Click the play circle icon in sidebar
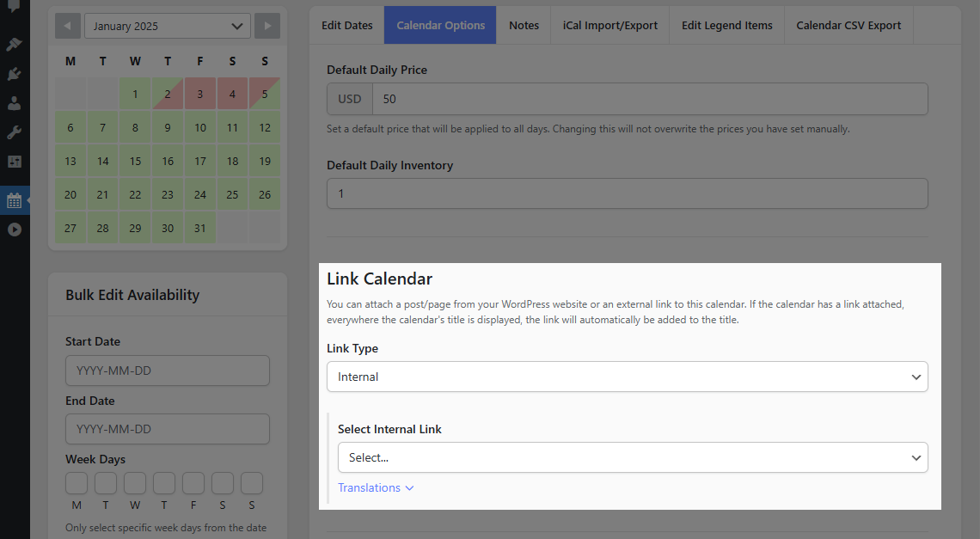The image size is (980, 539). click(14, 230)
